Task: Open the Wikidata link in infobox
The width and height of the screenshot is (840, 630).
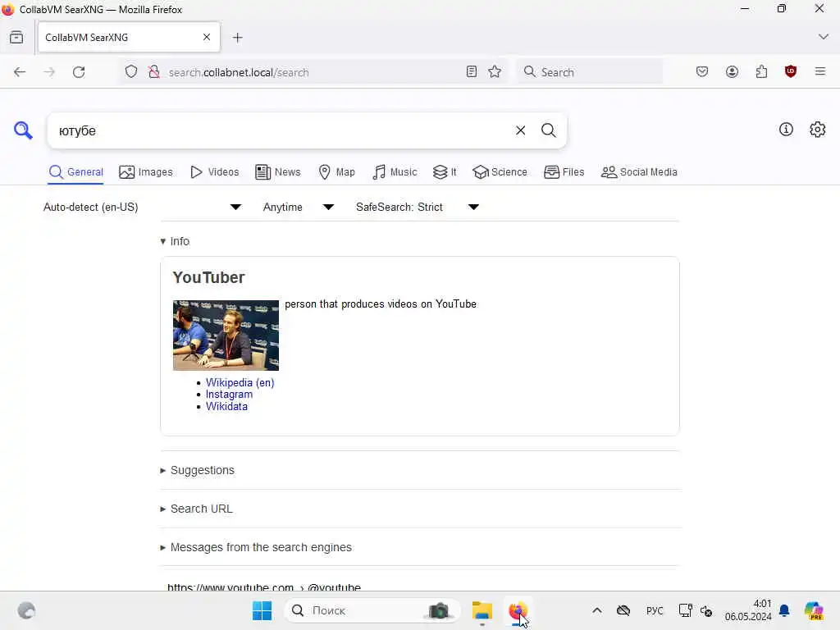Action: tap(226, 407)
